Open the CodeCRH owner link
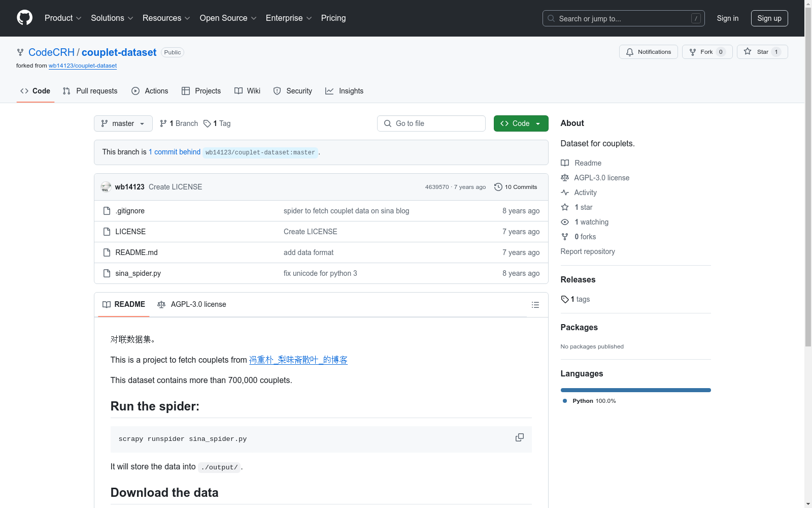This screenshot has height=508, width=812. tap(51, 52)
